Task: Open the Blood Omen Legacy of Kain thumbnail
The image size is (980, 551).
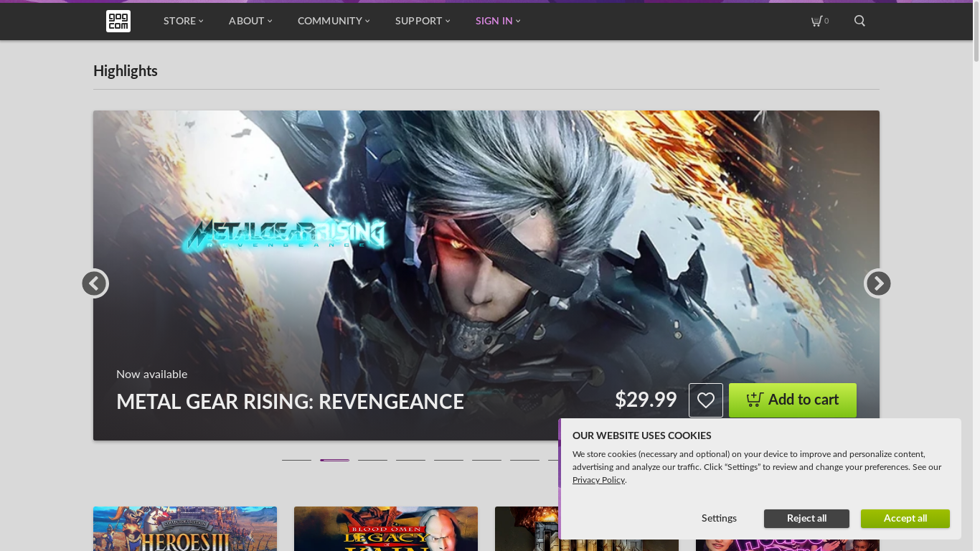Action: tap(386, 529)
